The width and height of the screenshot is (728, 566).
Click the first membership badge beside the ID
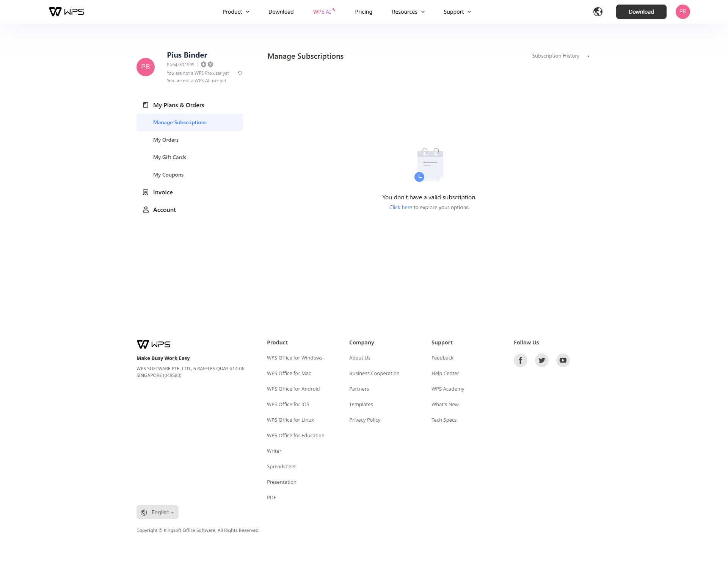tap(204, 64)
